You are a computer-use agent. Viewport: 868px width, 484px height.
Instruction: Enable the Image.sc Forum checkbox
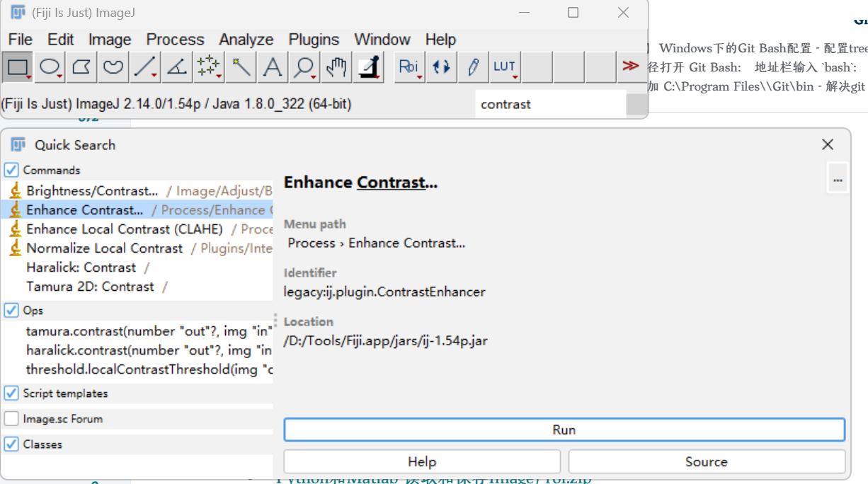(x=11, y=418)
